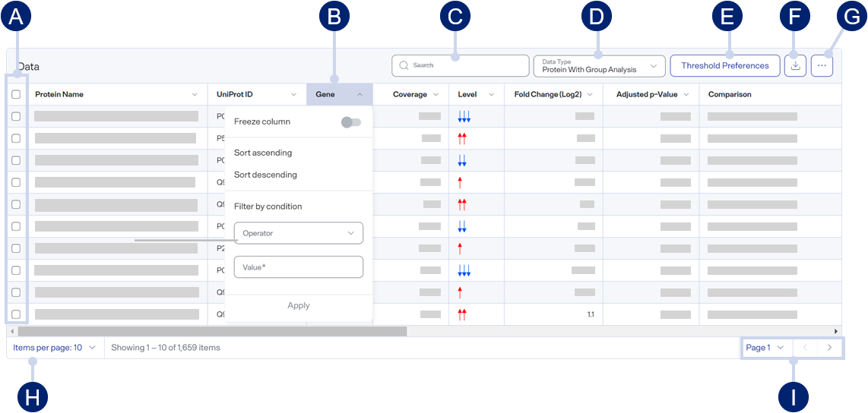Click the horizontal scrollbar thumb
Image resolution: width=868 pixels, height=413 pixels.
212,331
